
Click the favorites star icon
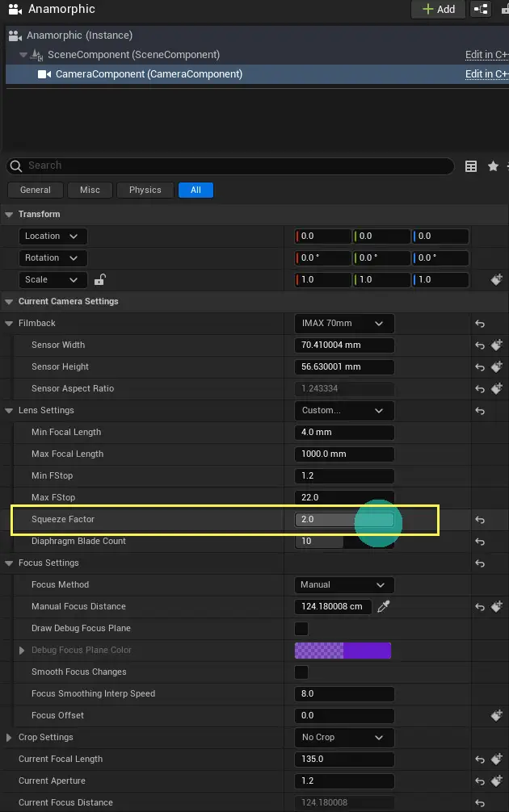tap(493, 166)
